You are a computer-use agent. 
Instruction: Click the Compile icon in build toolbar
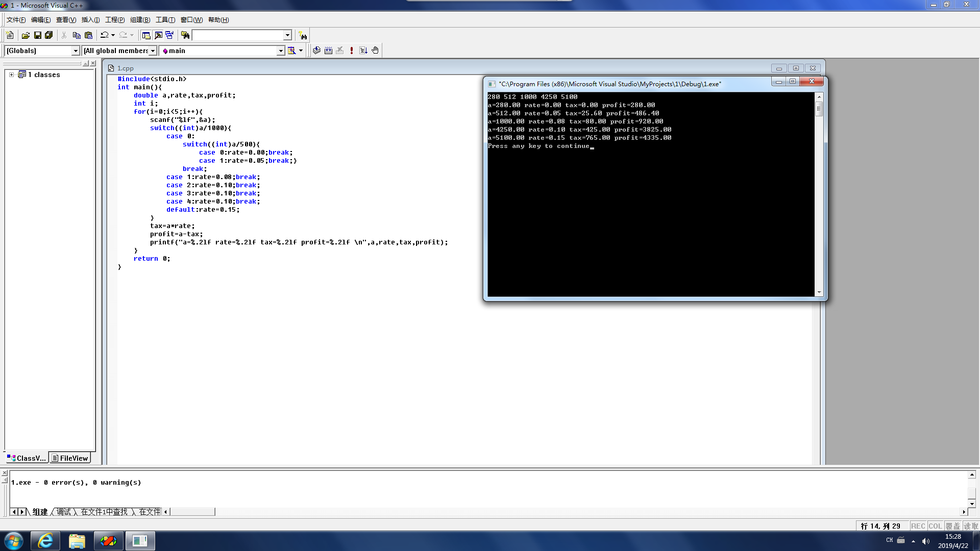[x=316, y=51]
